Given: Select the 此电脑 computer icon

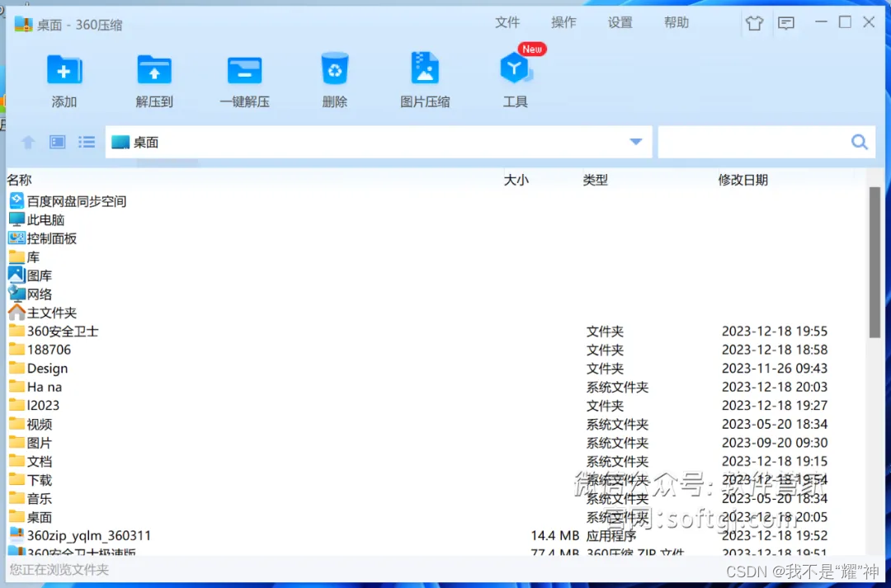Looking at the screenshot, I should (17, 219).
